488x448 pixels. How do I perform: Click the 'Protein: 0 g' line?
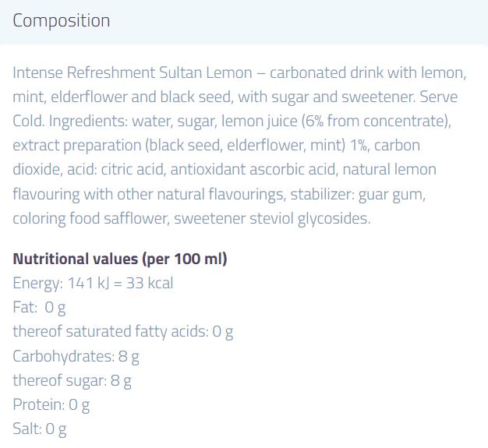click(51, 404)
